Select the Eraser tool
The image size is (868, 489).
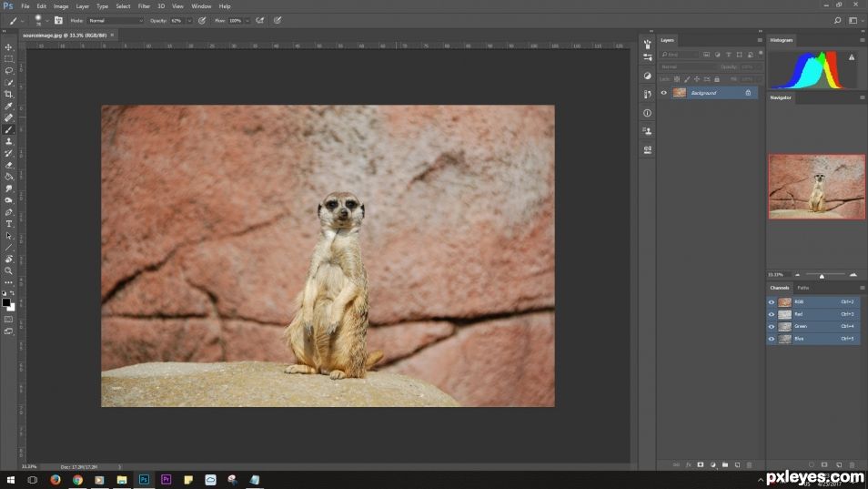(8, 165)
